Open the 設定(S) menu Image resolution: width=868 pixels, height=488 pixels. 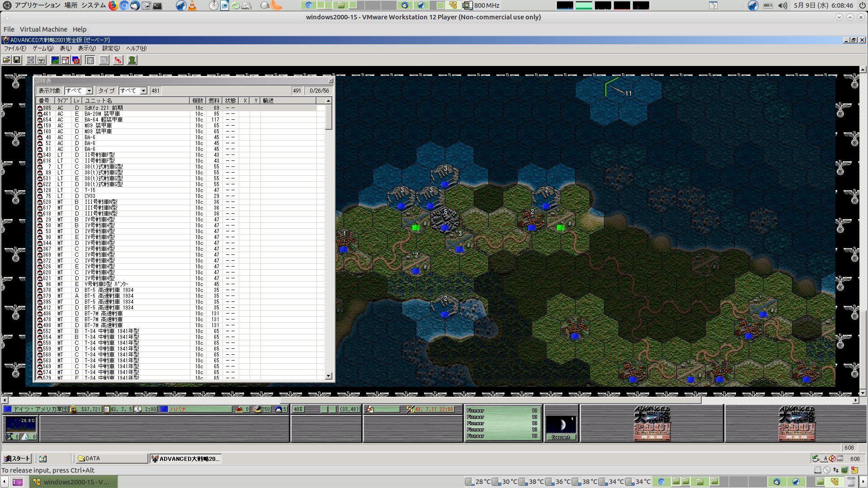coord(111,48)
